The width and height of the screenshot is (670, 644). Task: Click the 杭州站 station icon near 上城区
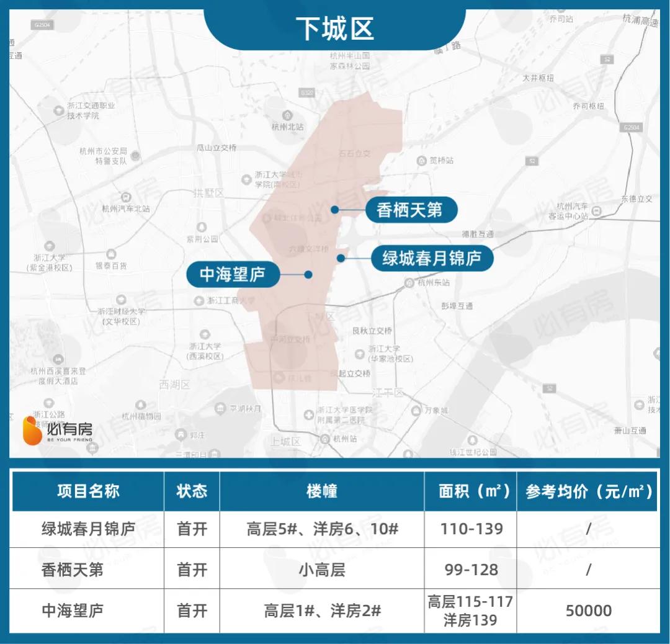tap(325, 439)
